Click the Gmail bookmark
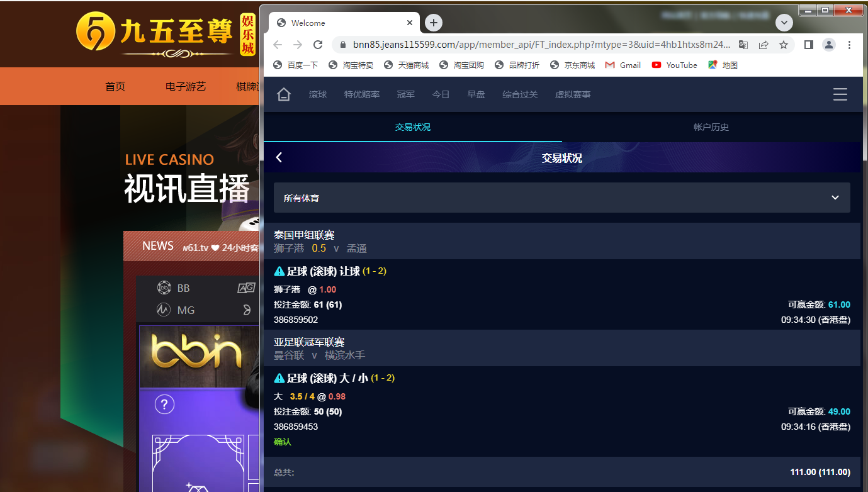The image size is (868, 492). tap(623, 65)
